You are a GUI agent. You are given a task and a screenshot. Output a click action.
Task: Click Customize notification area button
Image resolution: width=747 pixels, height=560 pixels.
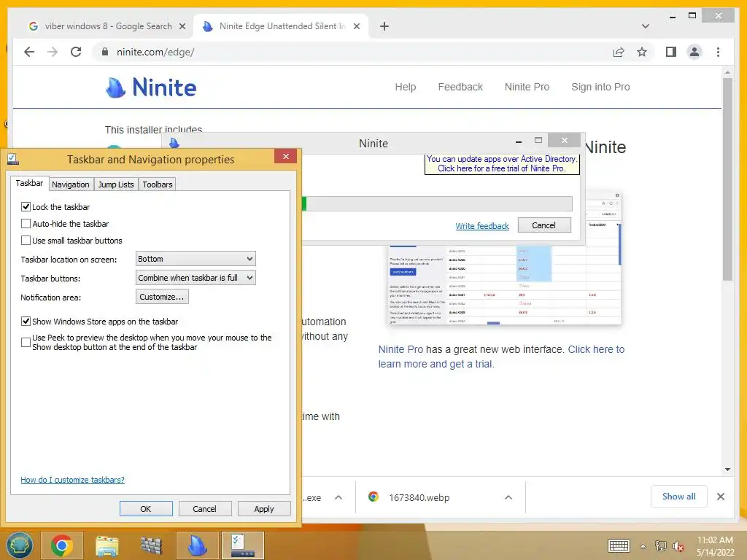pos(162,297)
